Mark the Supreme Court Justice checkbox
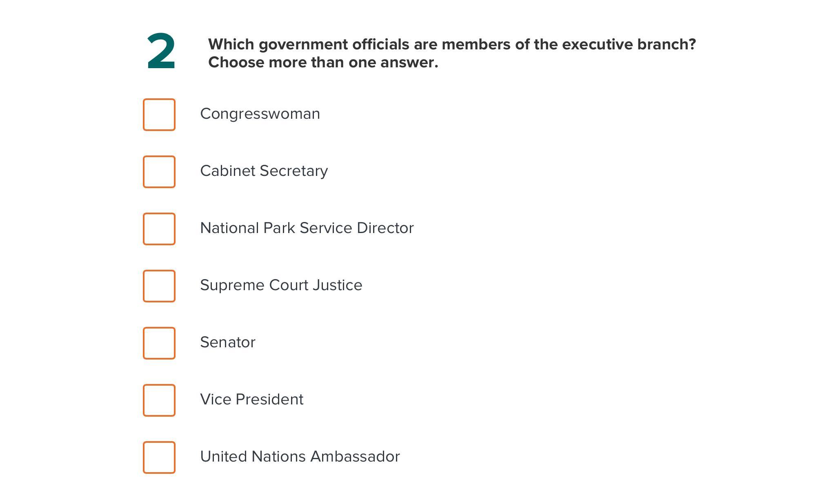 coord(159,286)
